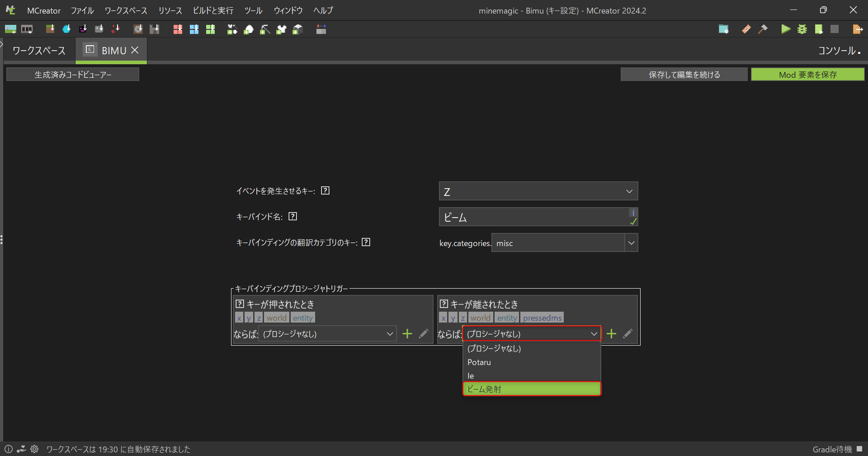Run the client with the green play icon
868x456 pixels.
[786, 29]
